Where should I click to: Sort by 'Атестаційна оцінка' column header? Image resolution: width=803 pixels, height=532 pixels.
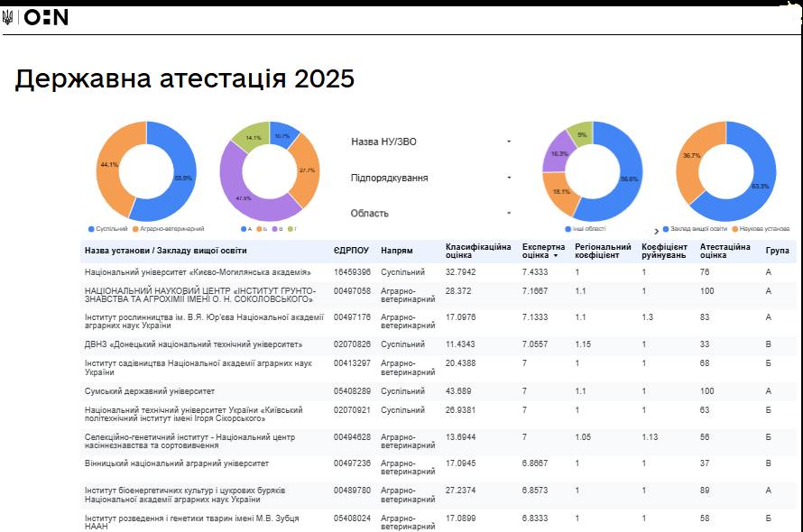(725, 251)
